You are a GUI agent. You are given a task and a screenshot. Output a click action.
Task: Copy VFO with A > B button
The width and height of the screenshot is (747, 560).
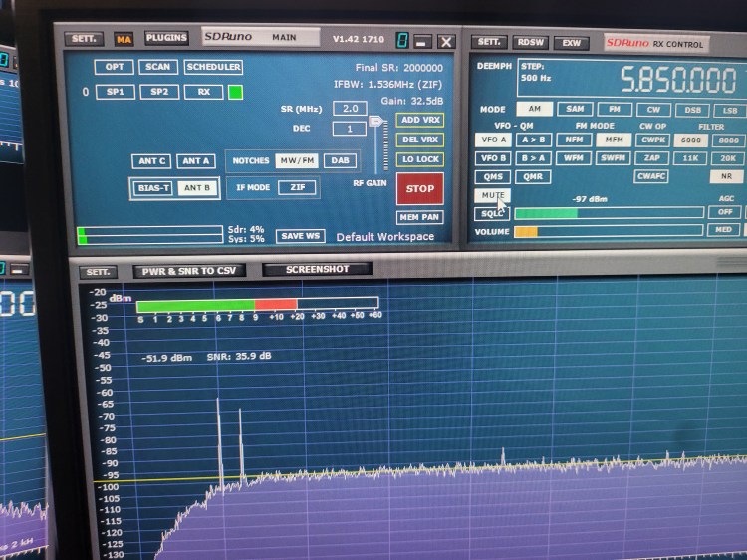pyautogui.click(x=534, y=140)
